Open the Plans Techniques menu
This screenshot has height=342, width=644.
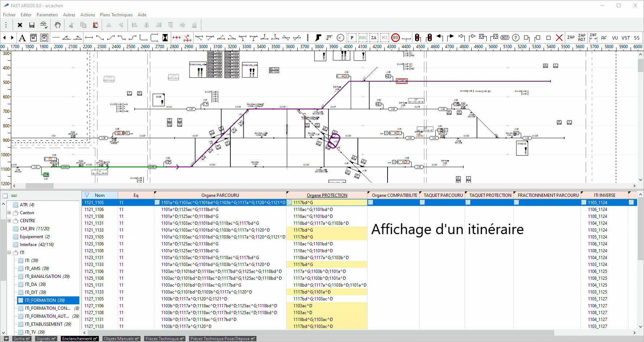116,15
